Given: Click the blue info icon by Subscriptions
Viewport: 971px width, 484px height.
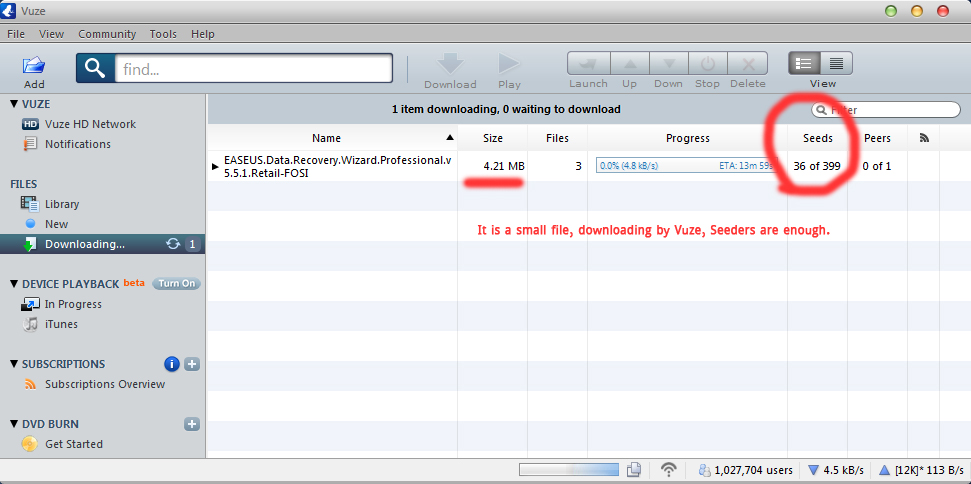Looking at the screenshot, I should (x=172, y=364).
